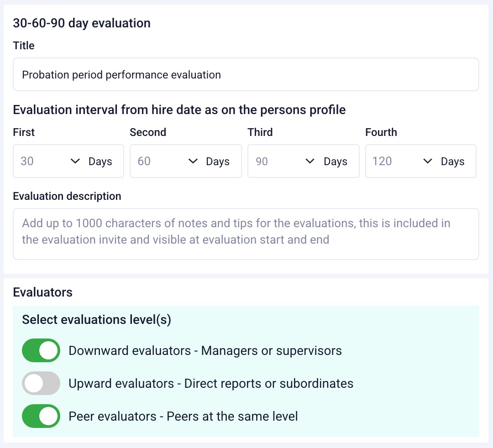493x448 pixels.
Task: Enable the Upward evaluators toggle
Action: pyautogui.click(x=41, y=383)
